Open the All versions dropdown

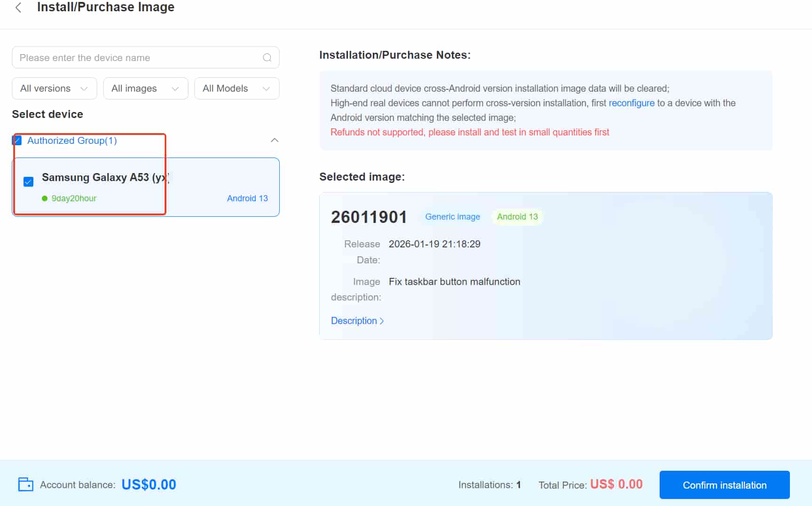54,88
